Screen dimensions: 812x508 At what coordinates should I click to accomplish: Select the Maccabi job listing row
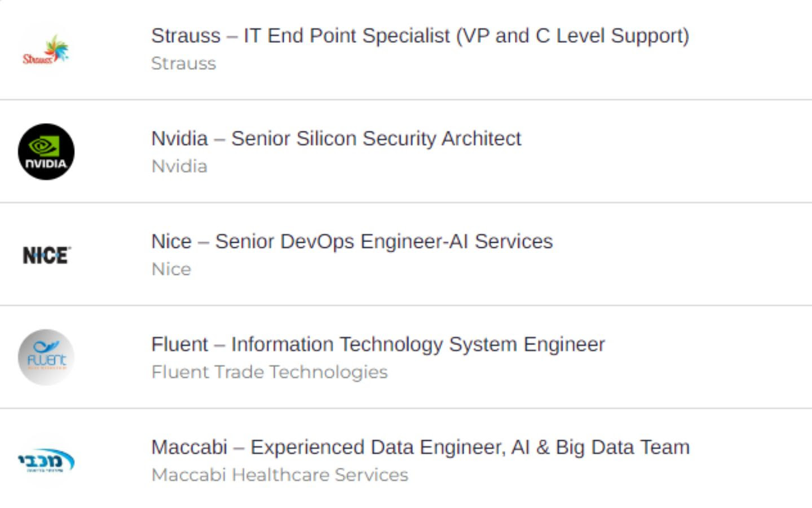[x=406, y=458]
